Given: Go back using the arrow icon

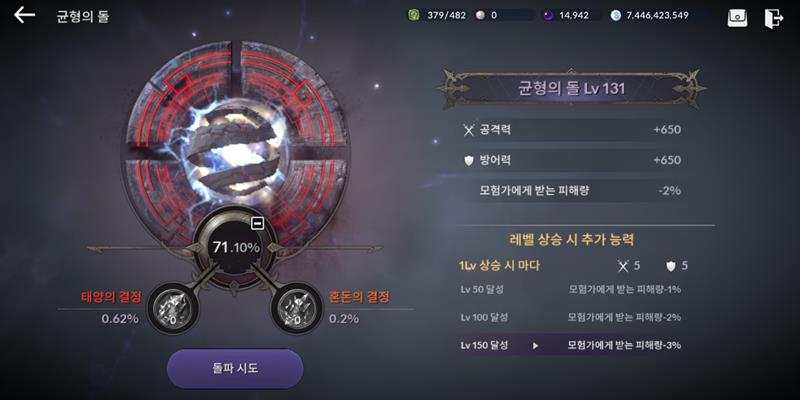Looking at the screenshot, I should tap(24, 15).
